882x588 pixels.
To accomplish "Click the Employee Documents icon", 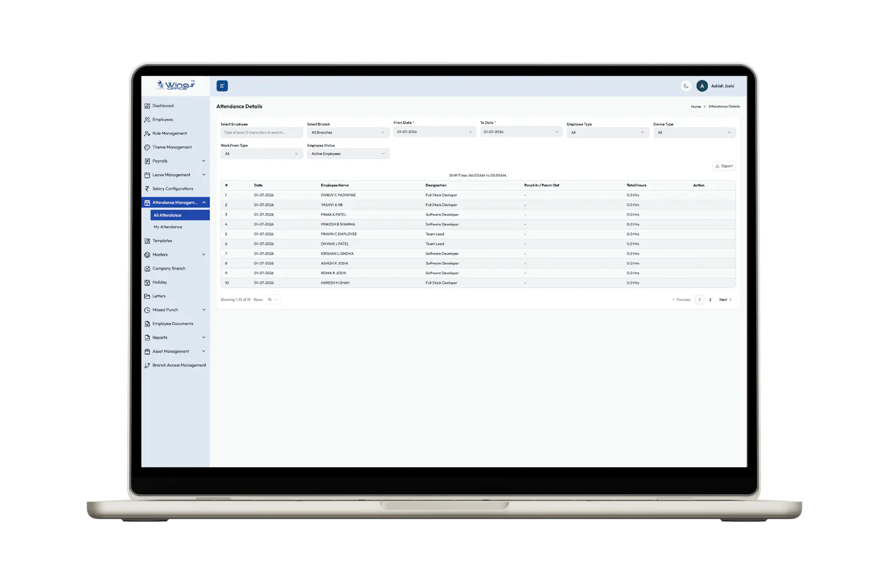I will click(147, 323).
